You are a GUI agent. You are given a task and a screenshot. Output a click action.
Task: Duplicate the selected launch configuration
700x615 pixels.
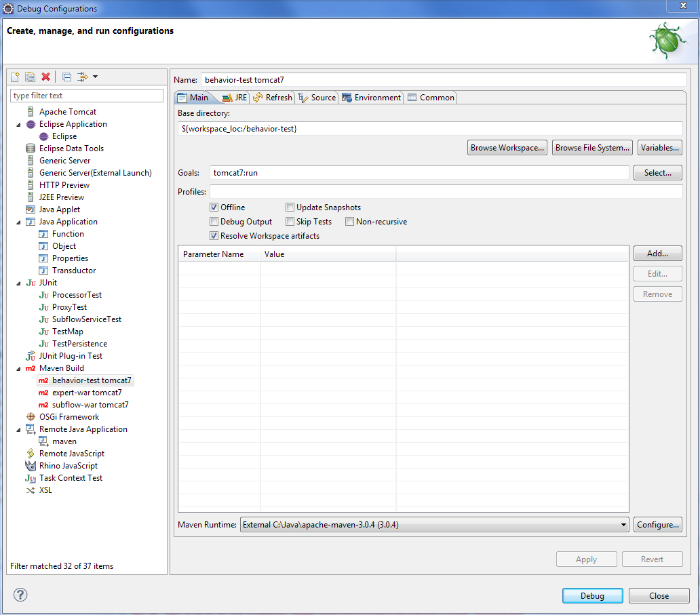tap(31, 77)
